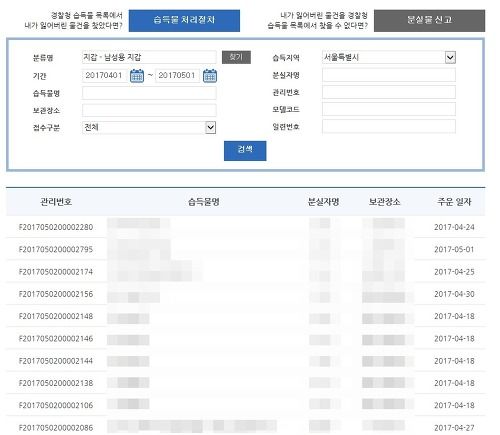Focus the 분류명 field with 지갑 - 남성용 지갑
Screen dimensions: 500x435
pos(149,57)
